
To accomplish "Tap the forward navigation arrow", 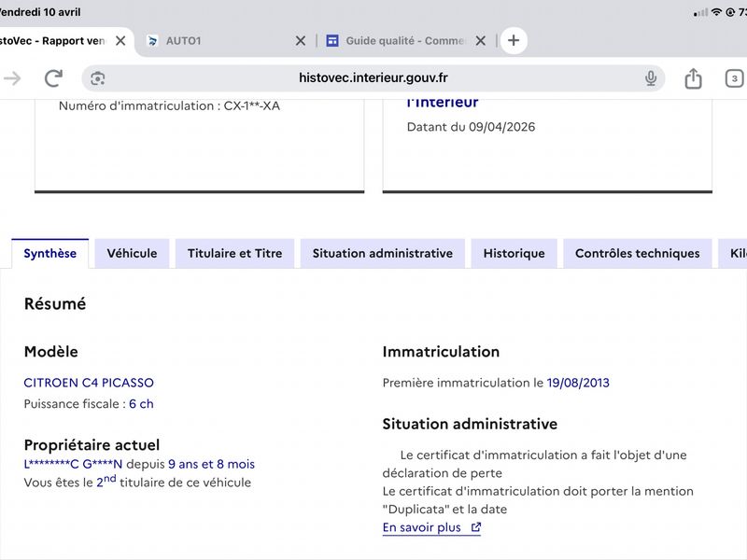I will 11,78.
